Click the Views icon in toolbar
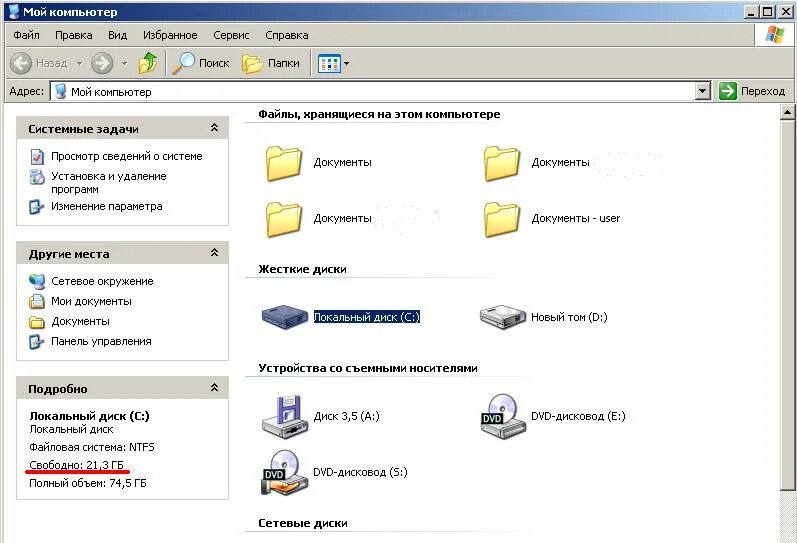Image resolution: width=797 pixels, height=543 pixels. coord(329,64)
